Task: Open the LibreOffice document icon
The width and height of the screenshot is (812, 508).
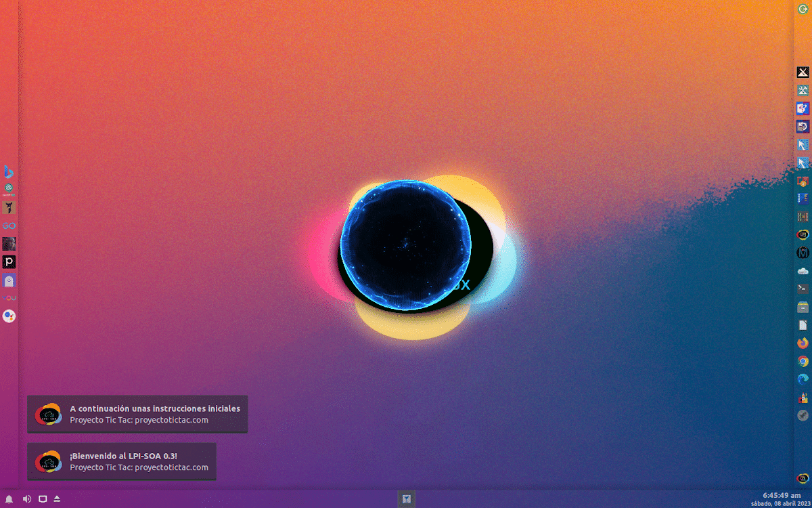Action: (803, 325)
